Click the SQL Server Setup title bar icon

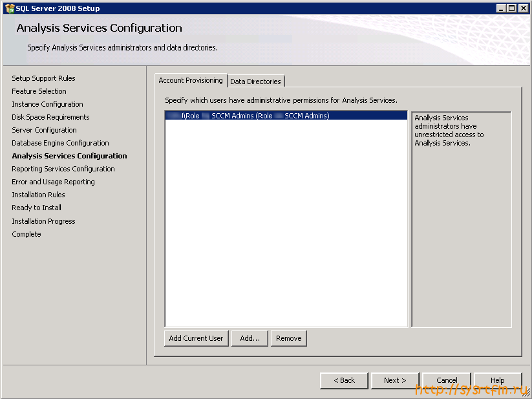pos(10,8)
